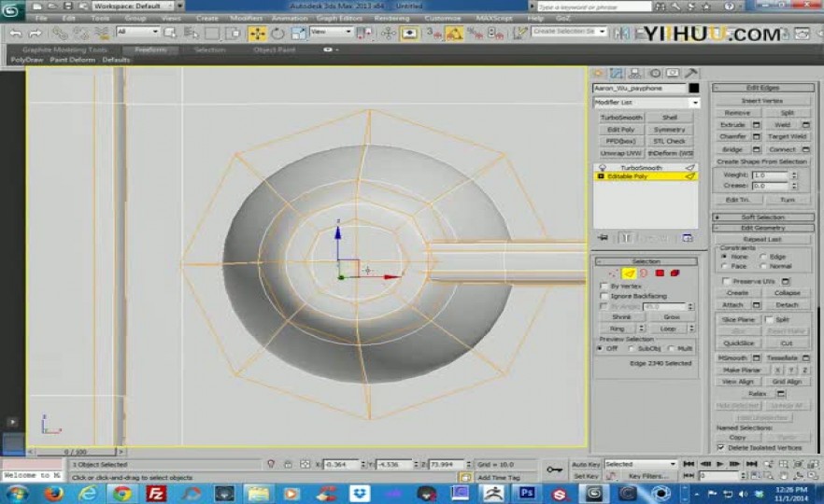Open the Modifiers menu
The image size is (824, 504).
coord(246,19)
